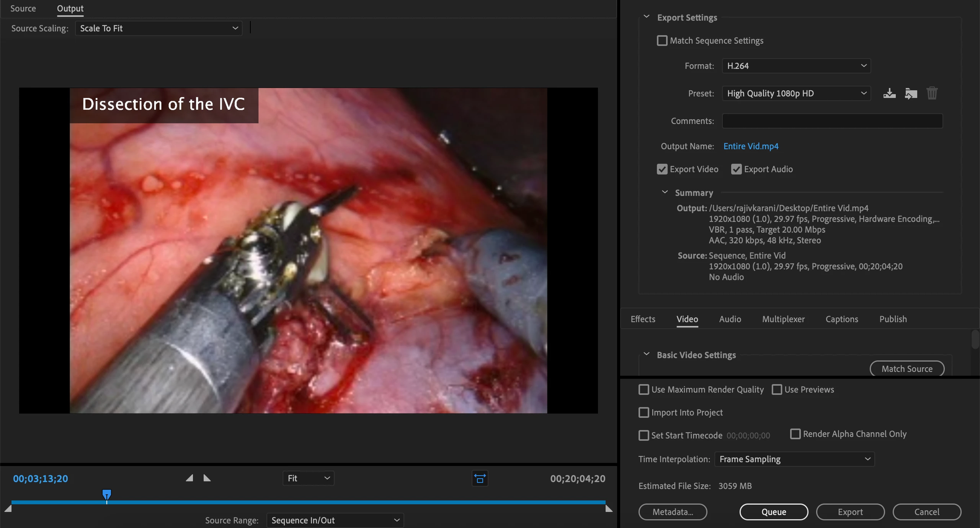Click the Save Preset icon

pos(889,93)
